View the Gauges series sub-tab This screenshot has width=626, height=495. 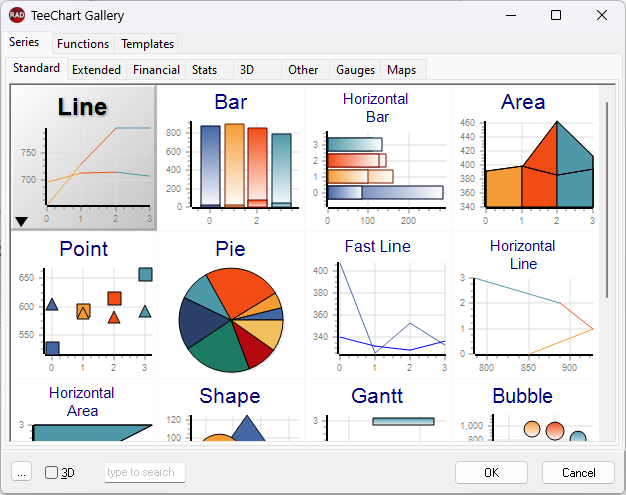tap(355, 70)
